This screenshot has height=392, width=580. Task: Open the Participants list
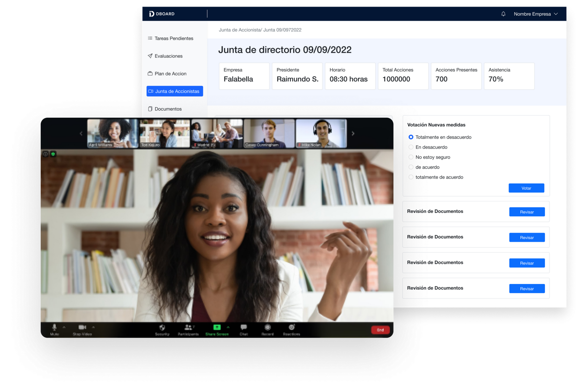[188, 327]
